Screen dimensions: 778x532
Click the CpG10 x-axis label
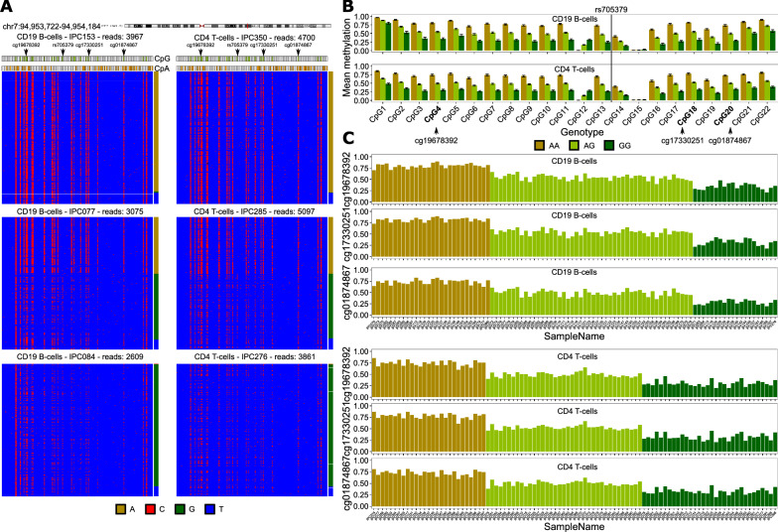point(540,115)
